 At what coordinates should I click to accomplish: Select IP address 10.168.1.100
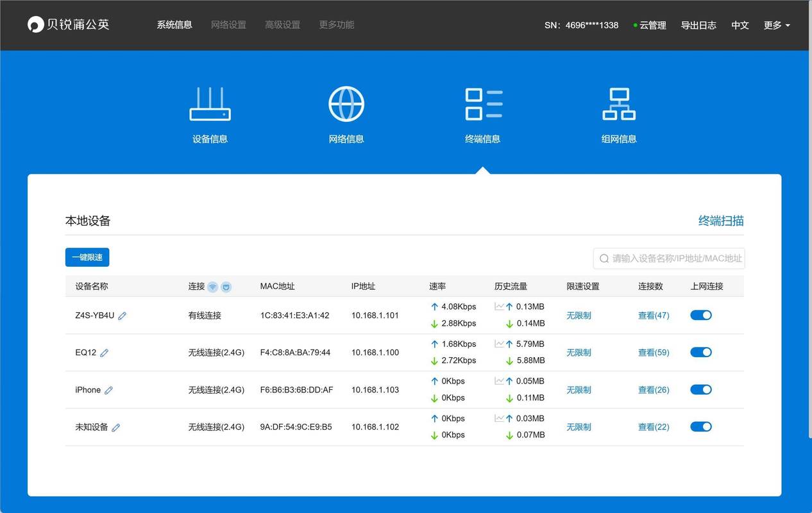tap(375, 353)
